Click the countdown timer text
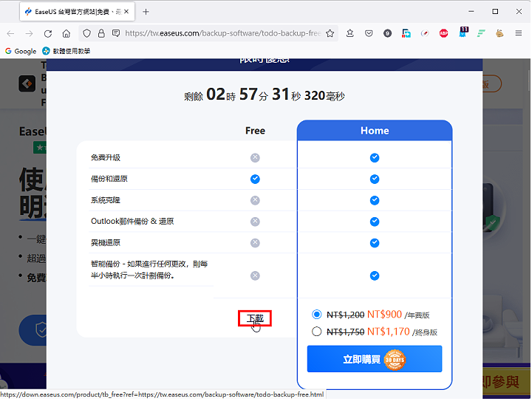 [x=265, y=95]
